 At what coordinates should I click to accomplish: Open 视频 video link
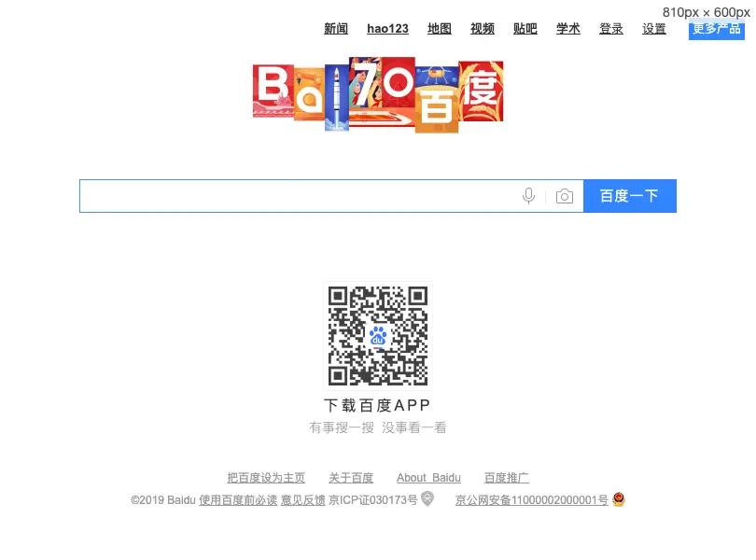tap(483, 29)
